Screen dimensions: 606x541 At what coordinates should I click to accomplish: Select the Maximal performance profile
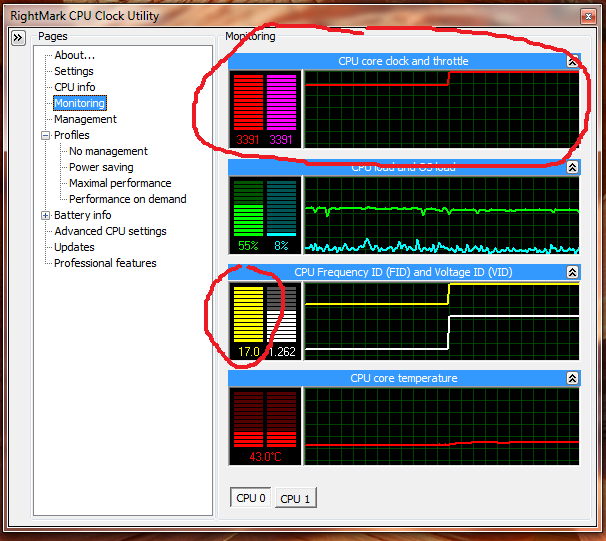[120, 183]
